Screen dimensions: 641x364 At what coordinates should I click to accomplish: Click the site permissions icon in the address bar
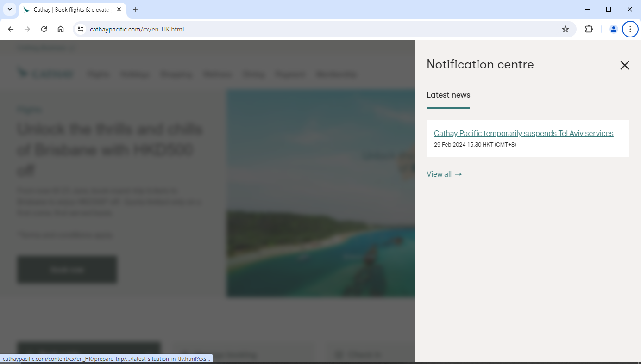pos(81,29)
